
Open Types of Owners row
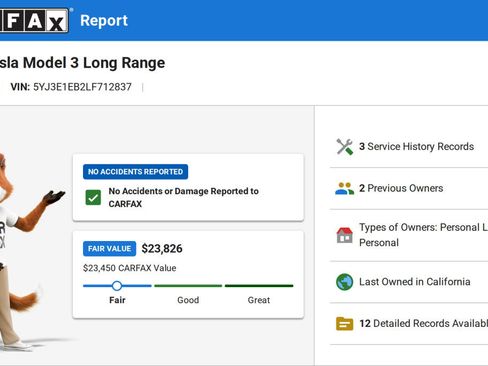(x=409, y=235)
